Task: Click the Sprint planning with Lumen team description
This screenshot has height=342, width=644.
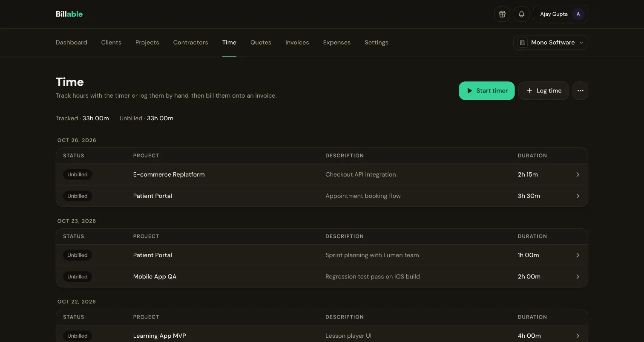Action: coord(372,255)
